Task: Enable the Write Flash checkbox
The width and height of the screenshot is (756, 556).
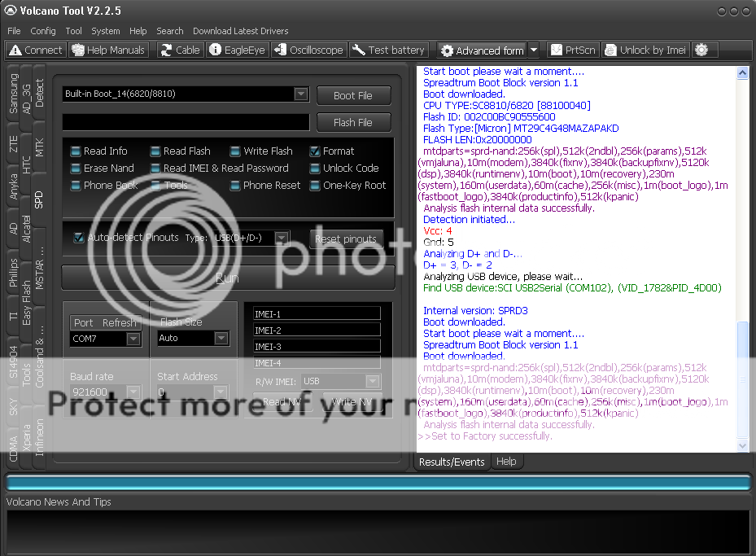Action: (235, 151)
